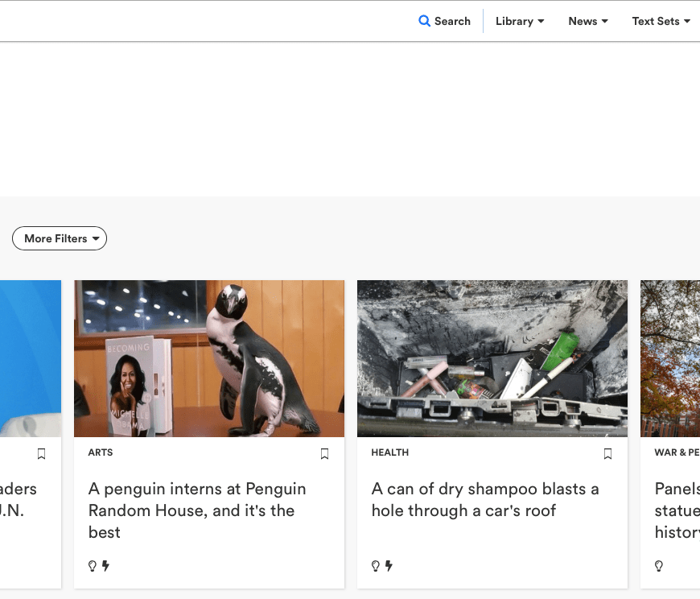Open the Library dropdown menu
Viewport: 700px width, 599px height.
click(520, 21)
